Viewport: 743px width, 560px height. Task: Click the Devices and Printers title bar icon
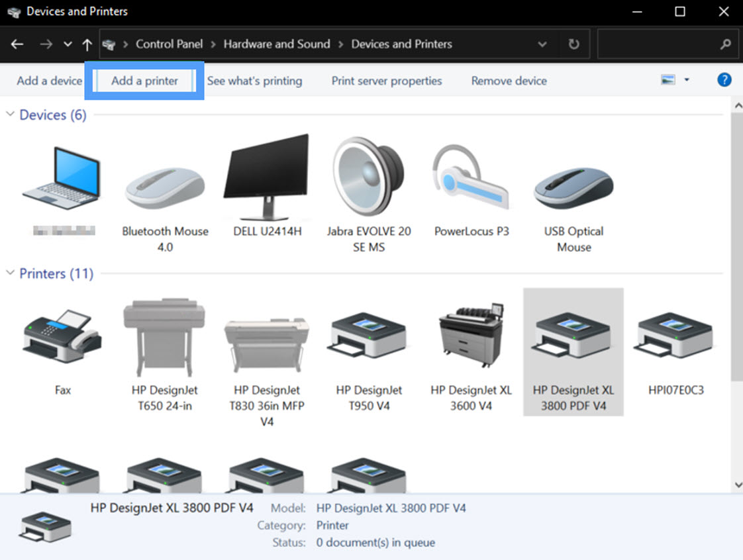point(14,12)
